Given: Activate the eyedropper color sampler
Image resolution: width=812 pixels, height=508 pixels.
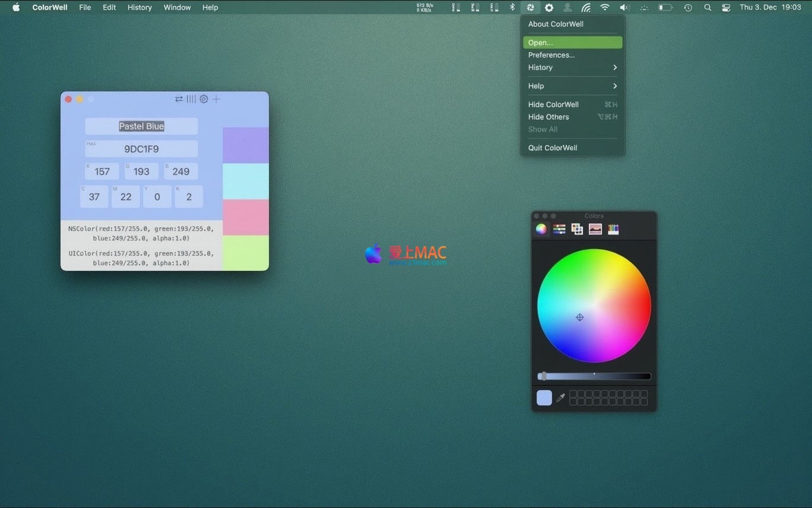Looking at the screenshot, I should tap(560, 398).
